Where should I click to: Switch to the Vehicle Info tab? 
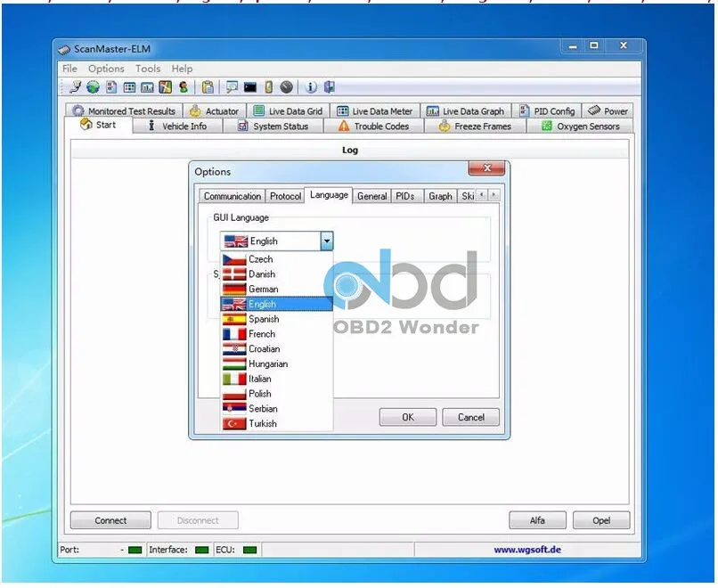click(x=177, y=126)
